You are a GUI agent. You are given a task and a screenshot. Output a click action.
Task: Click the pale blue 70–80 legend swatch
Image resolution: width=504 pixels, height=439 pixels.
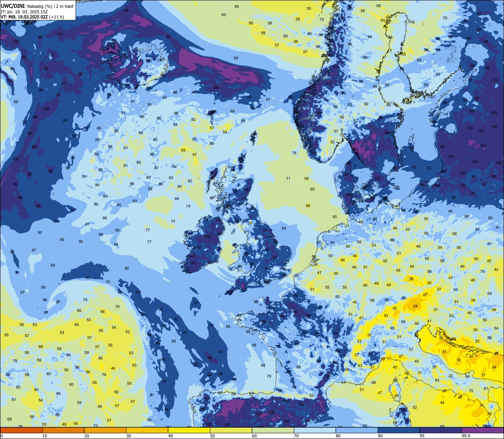[315, 430]
